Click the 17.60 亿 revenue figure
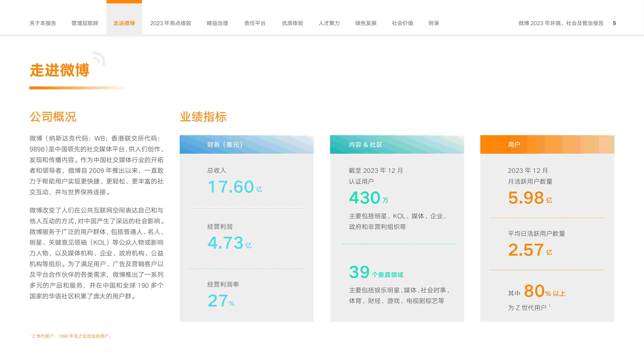The image size is (644, 362). (x=235, y=187)
